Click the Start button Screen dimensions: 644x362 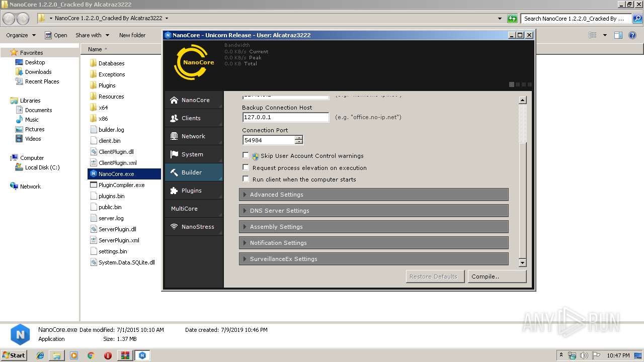[x=14, y=355]
